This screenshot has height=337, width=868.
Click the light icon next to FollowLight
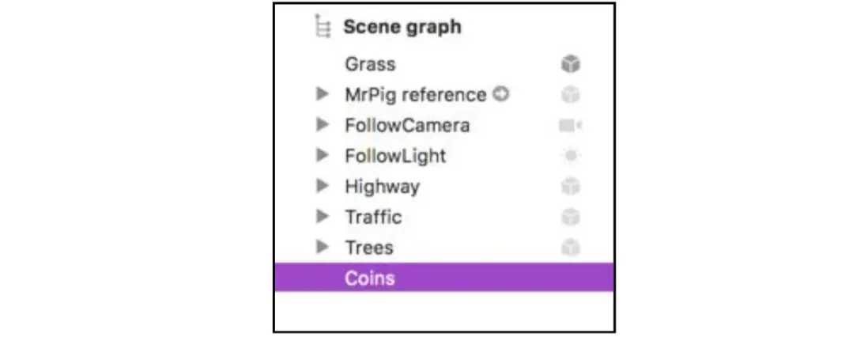570,156
